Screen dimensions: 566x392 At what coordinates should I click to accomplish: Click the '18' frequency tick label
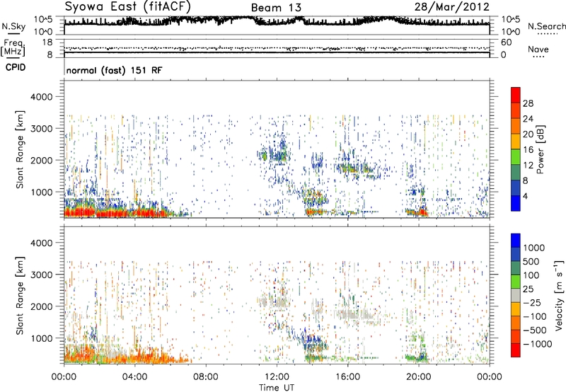(47, 42)
